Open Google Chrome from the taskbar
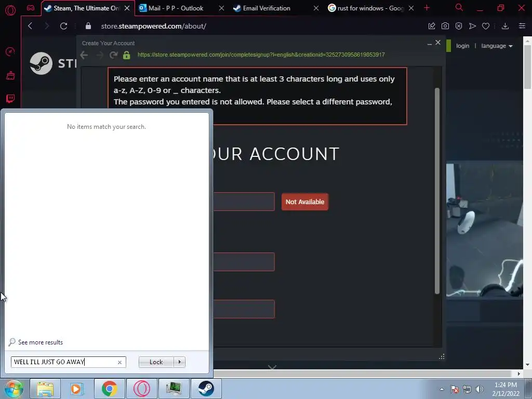 [x=109, y=389]
